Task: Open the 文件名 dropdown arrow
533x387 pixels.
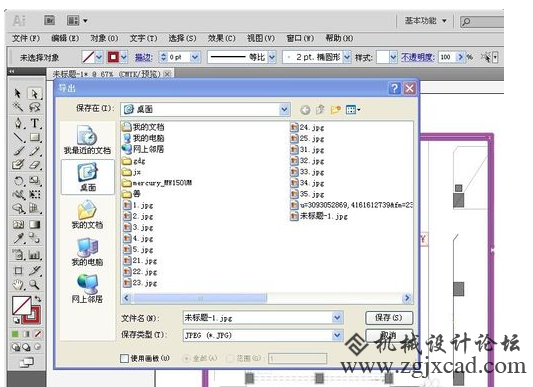Action: pyautogui.click(x=337, y=318)
